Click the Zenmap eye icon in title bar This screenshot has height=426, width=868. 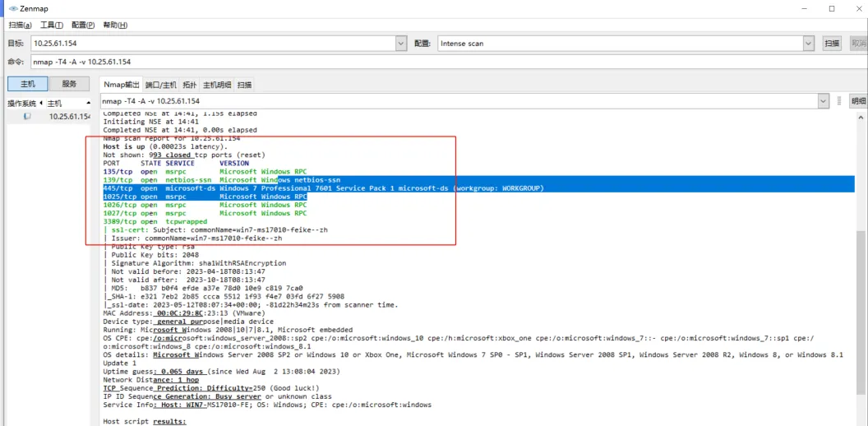14,8
